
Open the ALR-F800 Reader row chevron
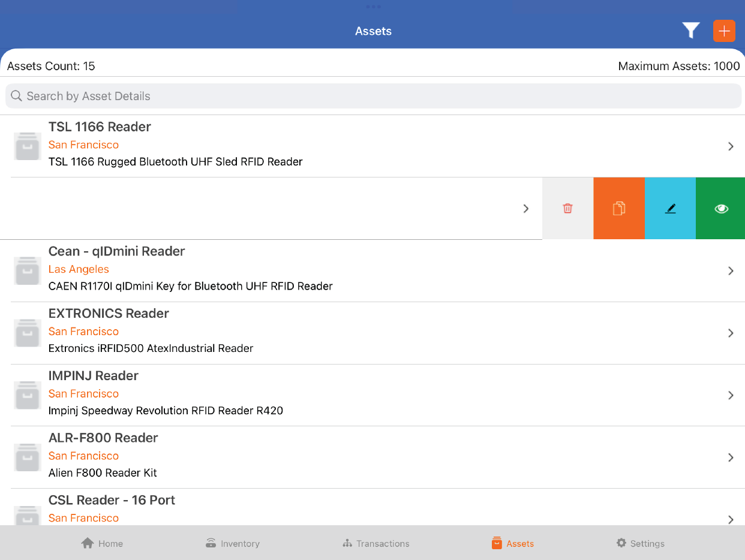(731, 457)
